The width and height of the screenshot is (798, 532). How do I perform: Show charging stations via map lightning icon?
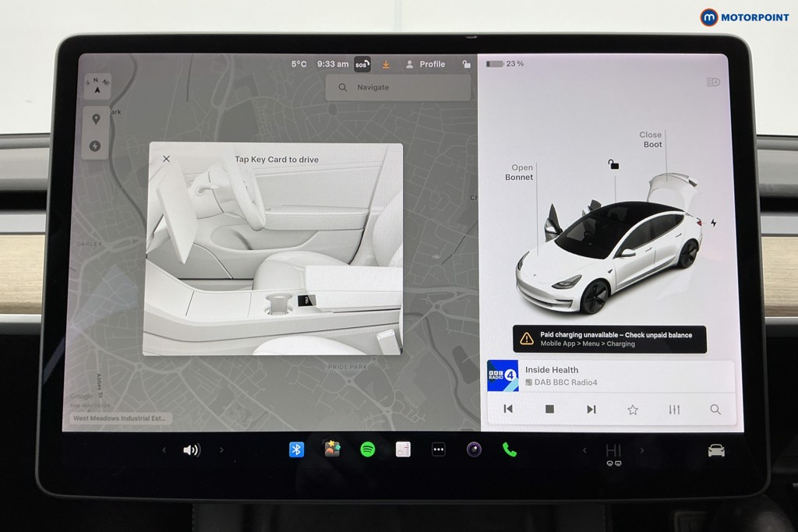(94, 145)
